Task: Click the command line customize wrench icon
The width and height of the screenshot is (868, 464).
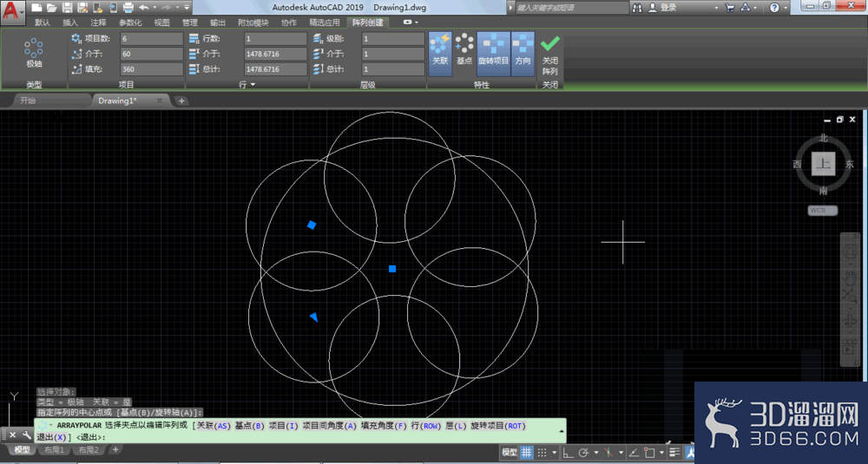Action: coord(27,435)
